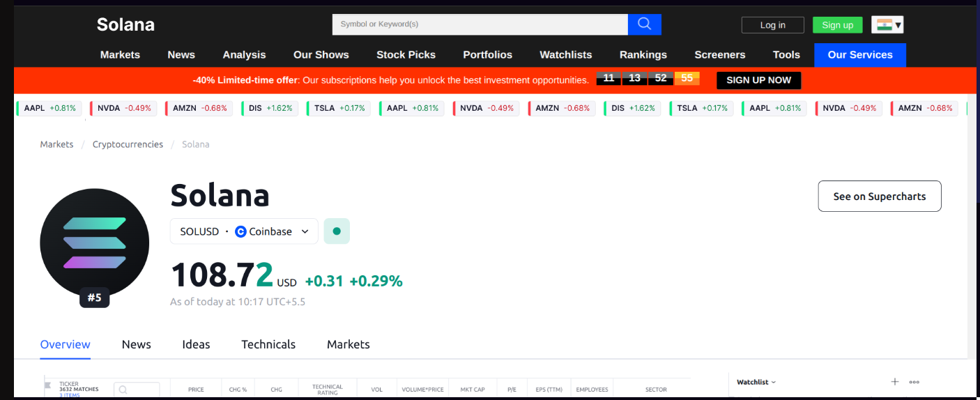The image size is (980, 400).
Task: Sort by the PRICE column header
Action: (x=196, y=390)
